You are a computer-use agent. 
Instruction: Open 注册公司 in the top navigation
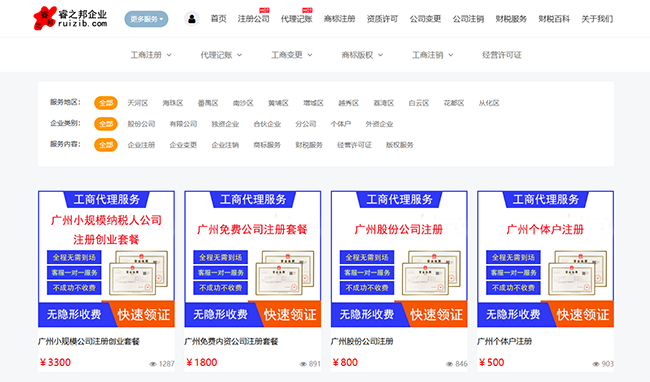pos(253,19)
